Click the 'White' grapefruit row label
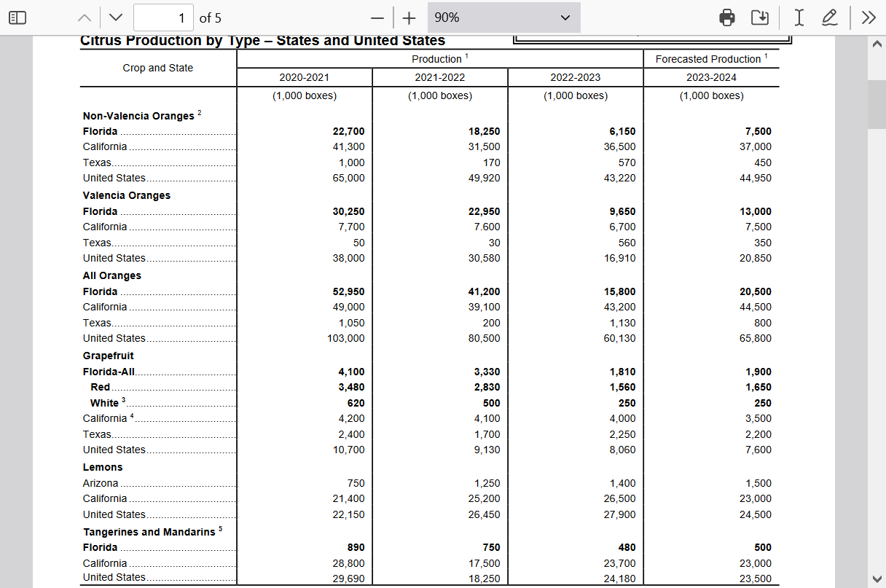Screen dimensions: 886x588 coord(104,403)
